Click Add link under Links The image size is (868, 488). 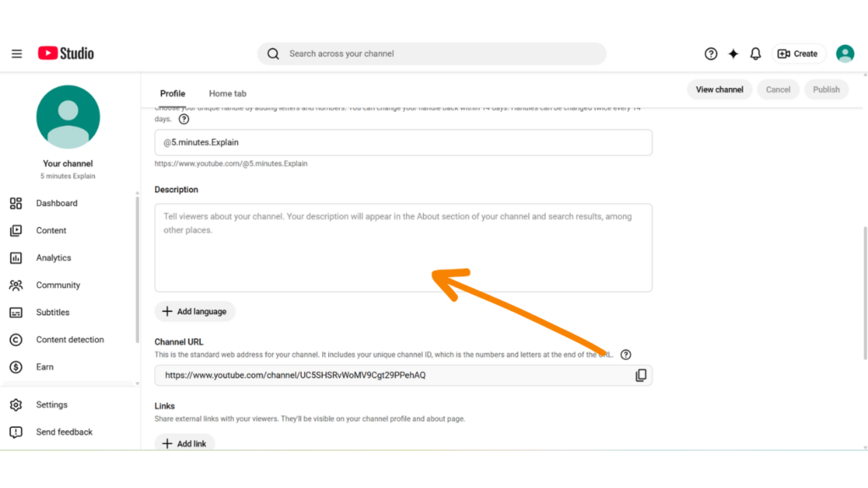pos(184,442)
